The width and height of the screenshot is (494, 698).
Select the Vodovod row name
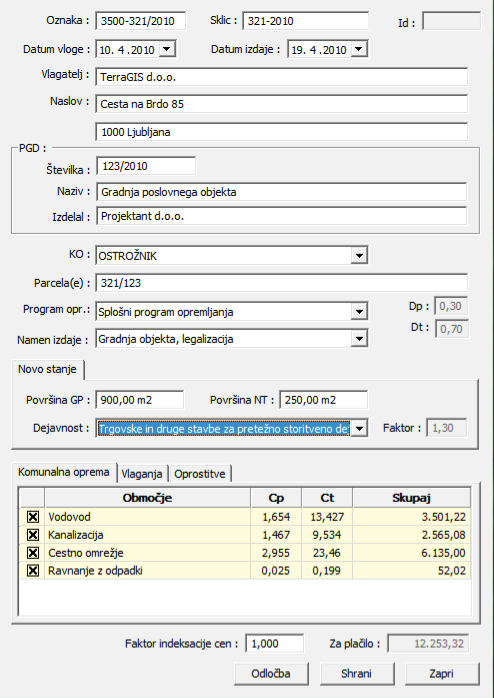69,517
